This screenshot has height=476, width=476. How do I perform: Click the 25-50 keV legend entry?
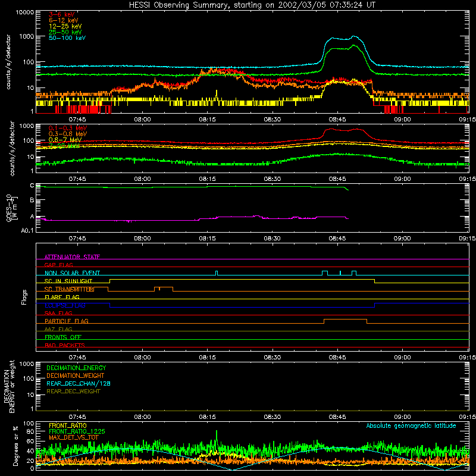(65, 32)
